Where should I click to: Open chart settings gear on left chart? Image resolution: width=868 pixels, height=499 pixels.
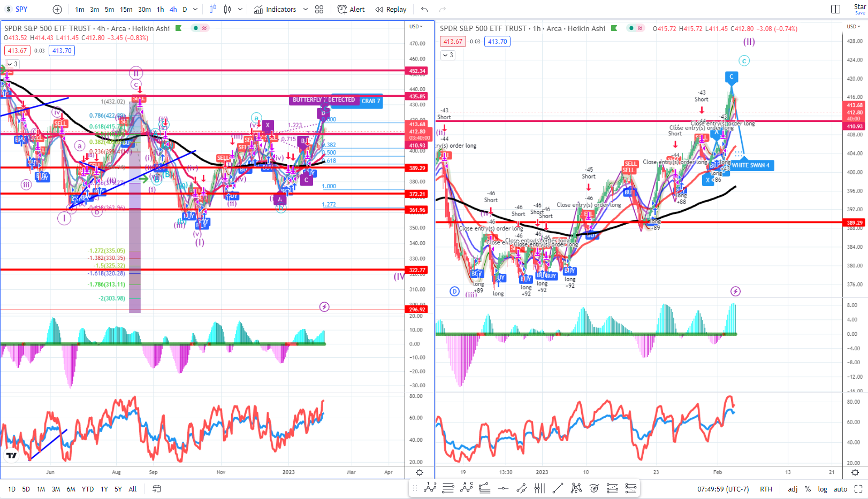[x=420, y=472]
